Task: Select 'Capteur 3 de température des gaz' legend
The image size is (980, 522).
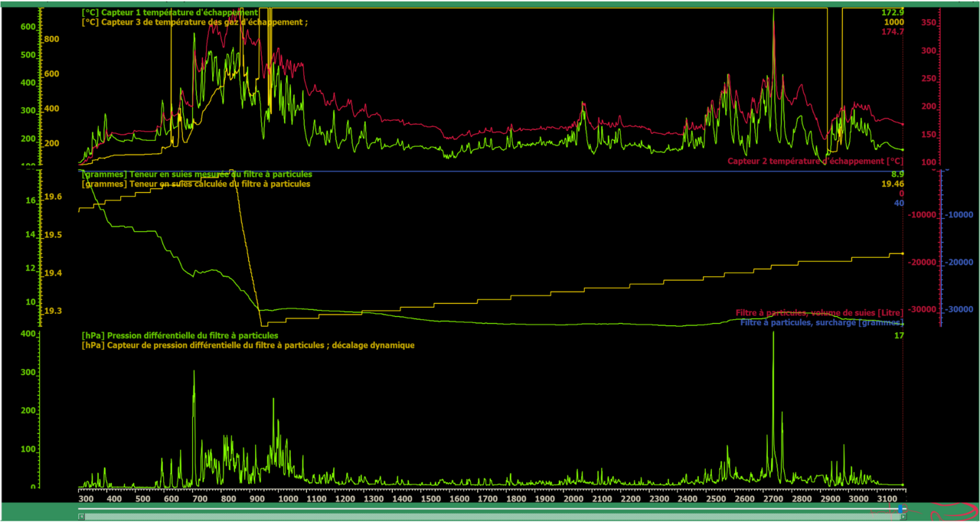Action: [194, 22]
